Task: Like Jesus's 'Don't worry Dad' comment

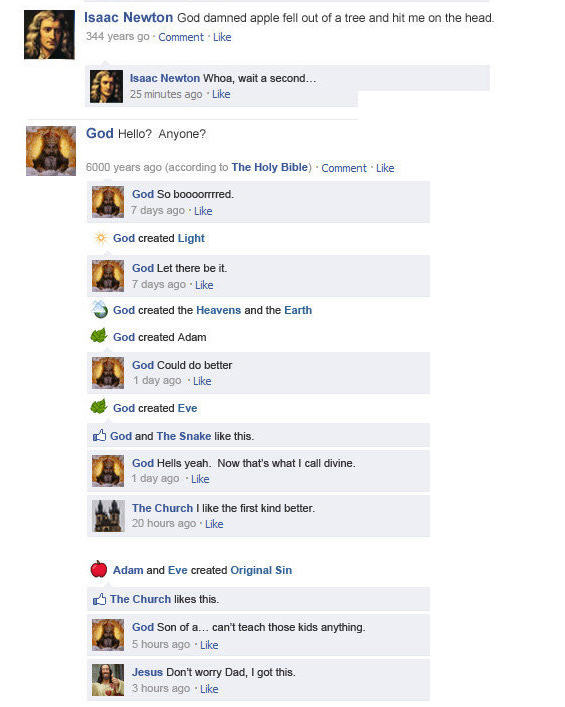Action: (209, 689)
